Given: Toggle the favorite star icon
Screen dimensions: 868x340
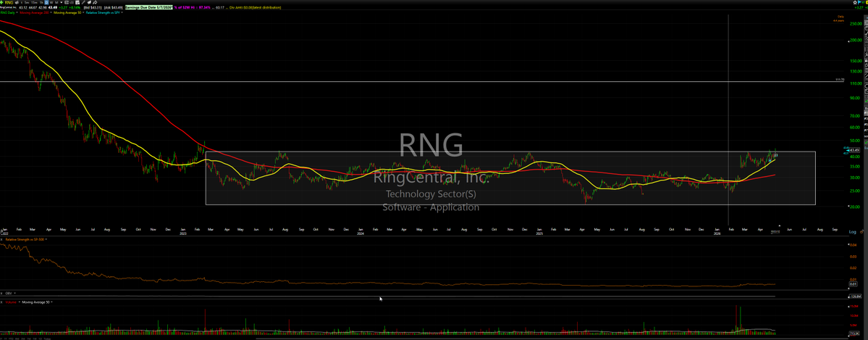Looking at the screenshot, I should click(855, 2).
